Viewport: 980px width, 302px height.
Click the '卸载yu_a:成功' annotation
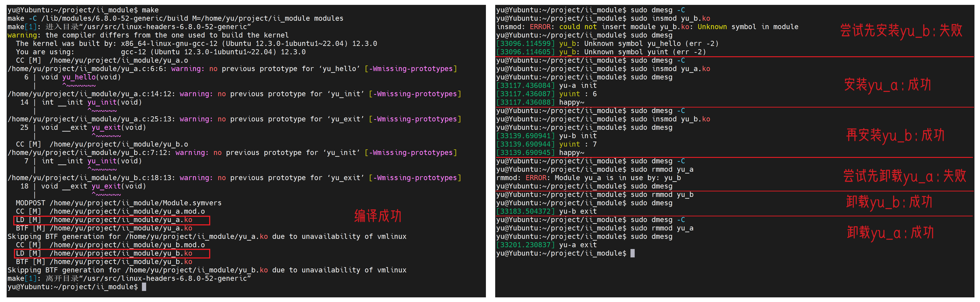pos(890,232)
